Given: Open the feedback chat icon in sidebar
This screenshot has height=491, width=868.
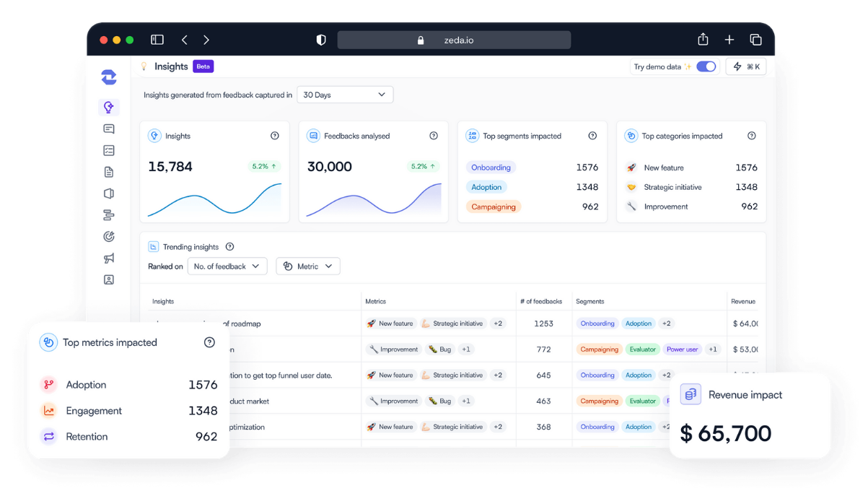Looking at the screenshot, I should [x=109, y=129].
